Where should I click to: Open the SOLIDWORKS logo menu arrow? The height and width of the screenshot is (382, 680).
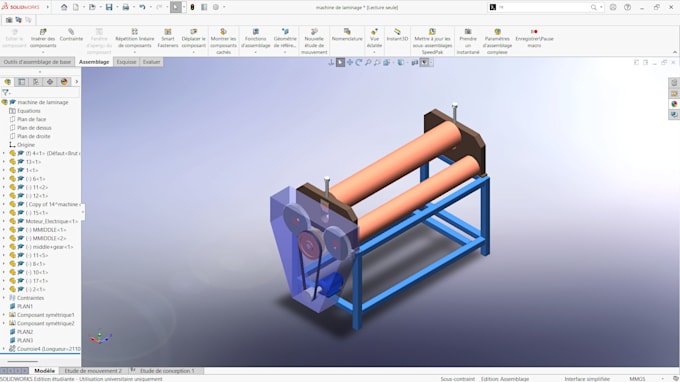(x=47, y=7)
